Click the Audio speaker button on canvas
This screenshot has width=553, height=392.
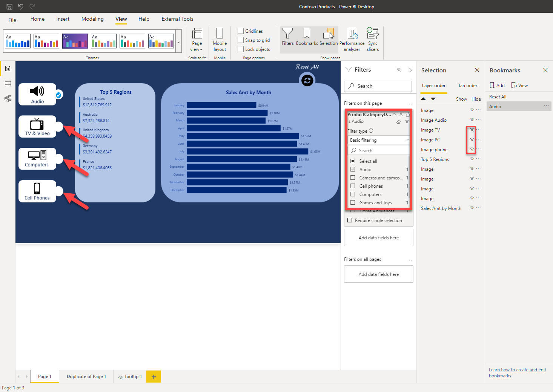(x=37, y=94)
